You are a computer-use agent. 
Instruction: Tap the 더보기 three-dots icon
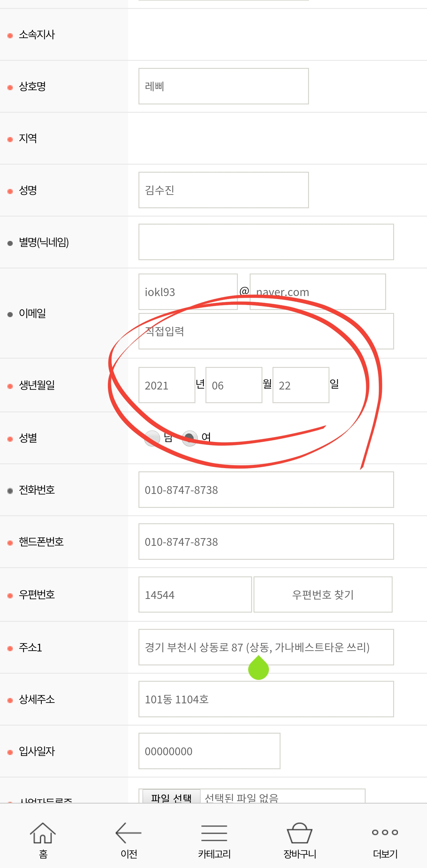pyautogui.click(x=385, y=832)
